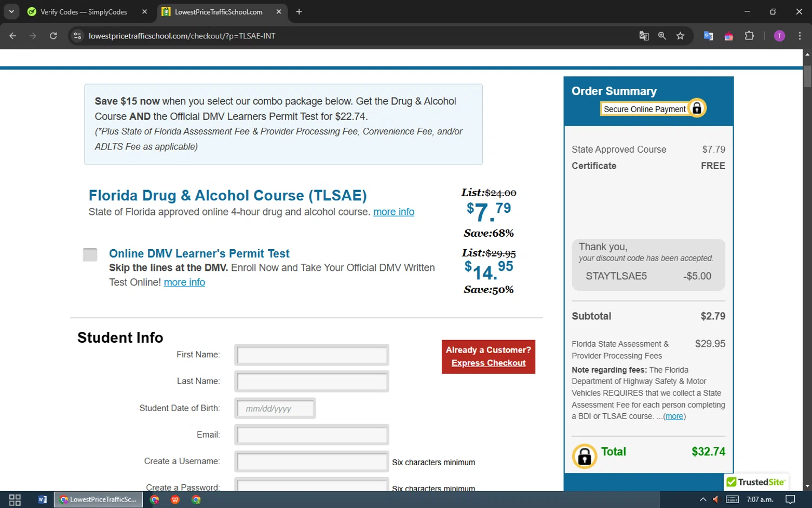
Task: Show hidden system tray icons chevron
Action: (703, 499)
